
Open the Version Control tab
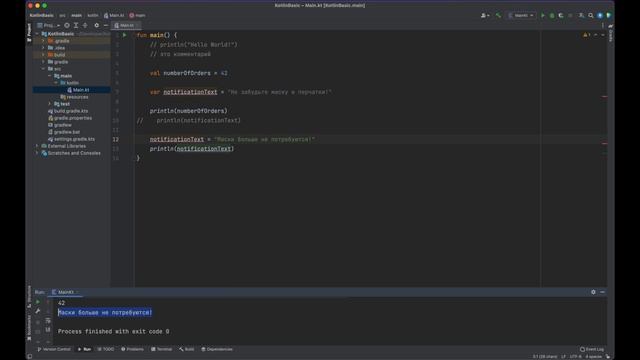point(54,349)
